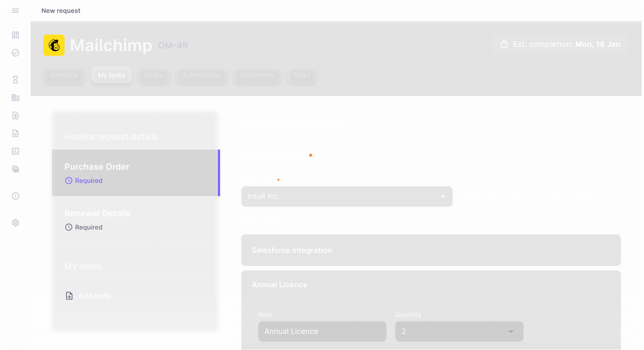
Task: Click the My notes heading
Action: (x=83, y=266)
